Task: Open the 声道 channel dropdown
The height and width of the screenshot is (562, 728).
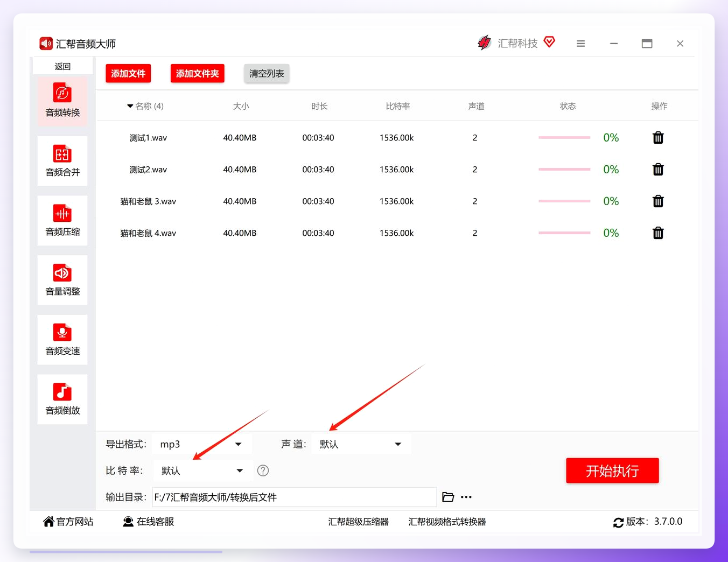Action: [x=361, y=444]
